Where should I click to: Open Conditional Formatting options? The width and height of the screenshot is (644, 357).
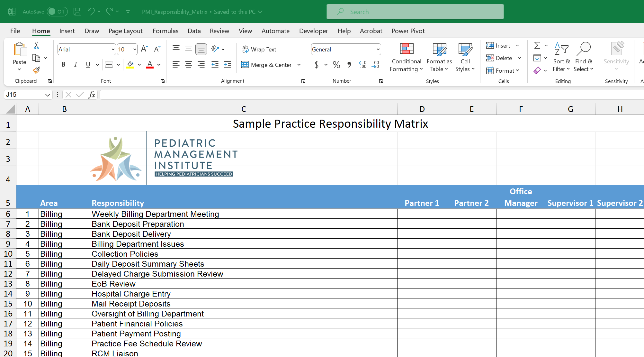point(406,58)
